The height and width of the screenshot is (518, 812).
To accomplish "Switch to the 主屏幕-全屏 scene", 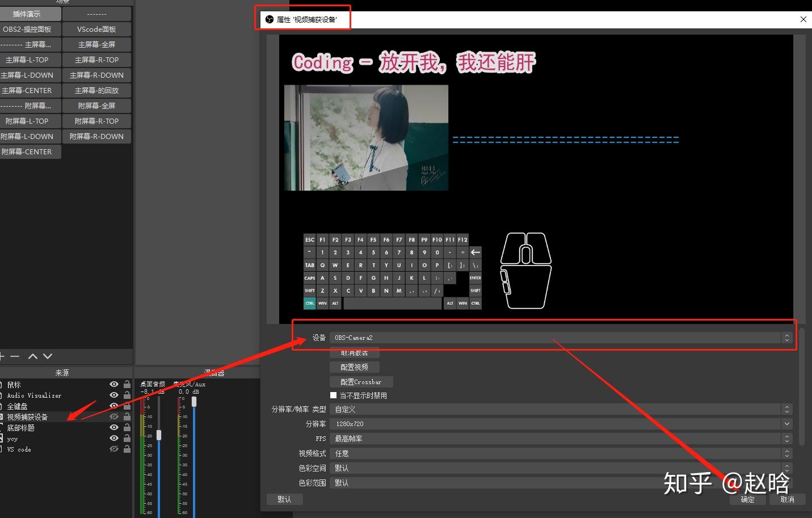I will click(96, 44).
